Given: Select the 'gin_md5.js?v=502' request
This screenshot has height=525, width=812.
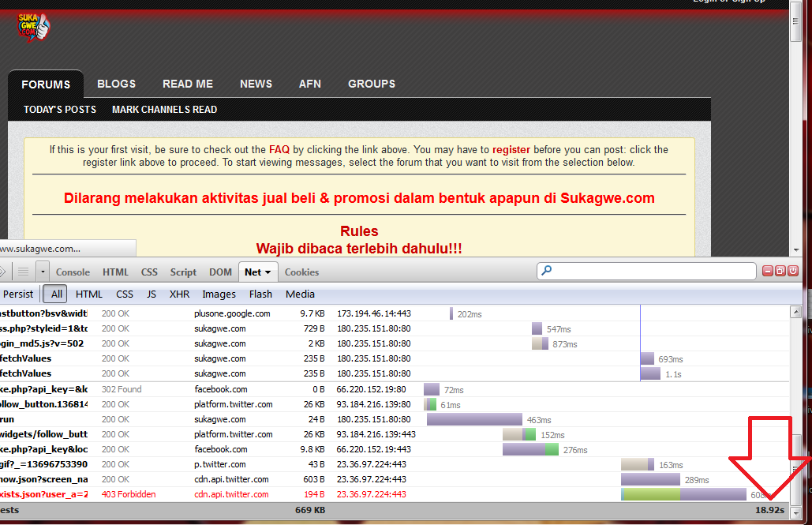Looking at the screenshot, I should (x=395, y=343).
